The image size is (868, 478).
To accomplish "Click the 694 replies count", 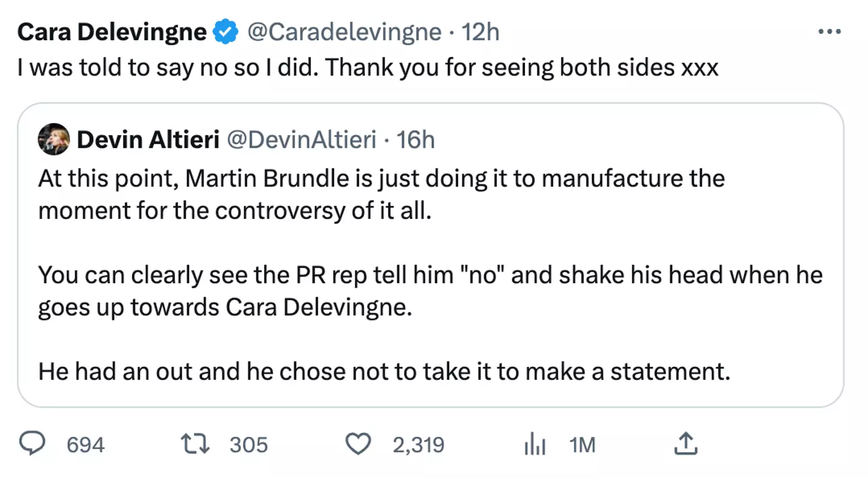I will 86,445.
